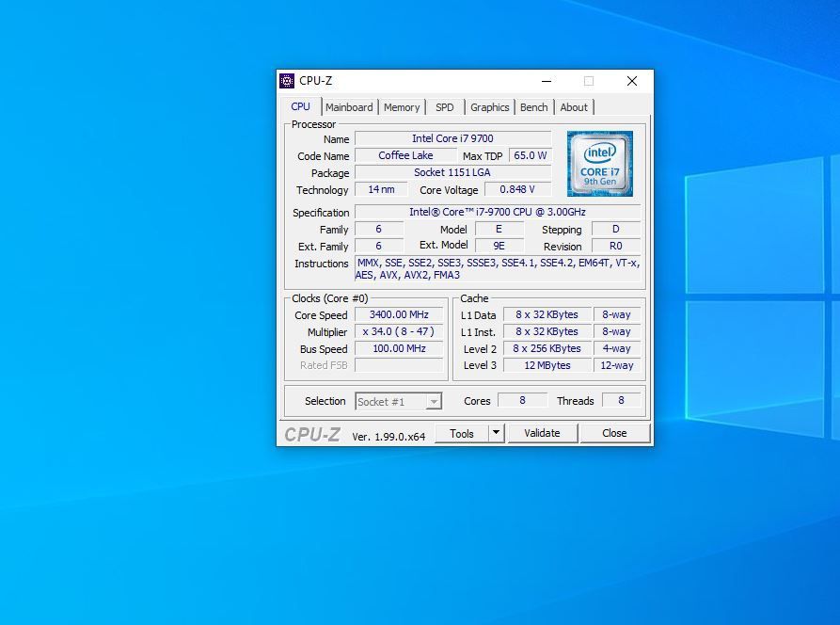Select the CPU tab
The width and height of the screenshot is (840, 625).
click(300, 106)
